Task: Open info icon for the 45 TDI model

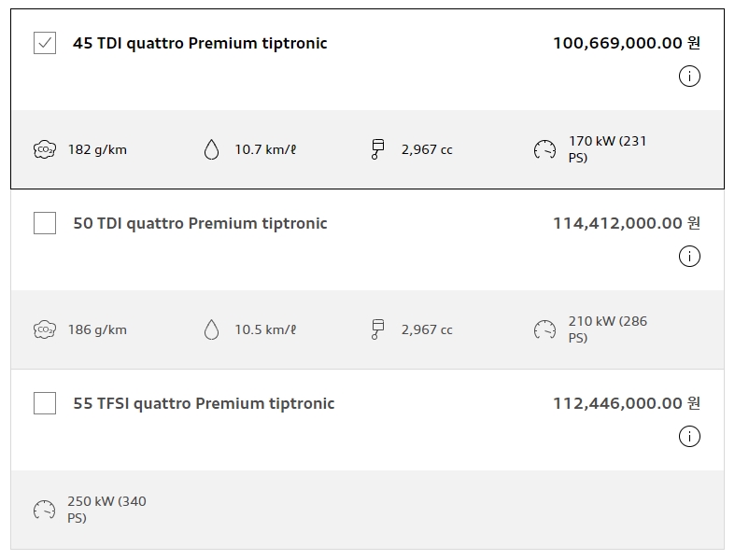Action: click(689, 76)
